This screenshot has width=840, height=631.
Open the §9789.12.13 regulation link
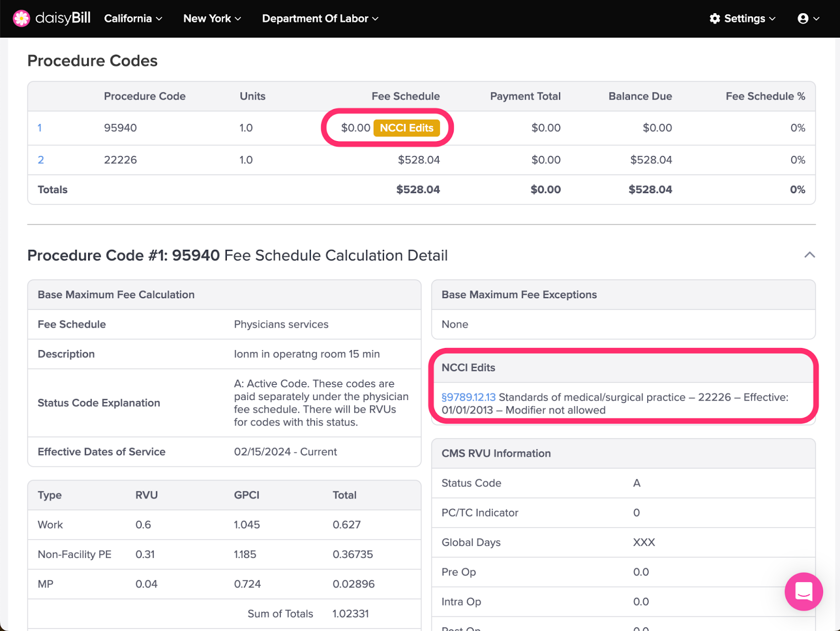468,397
